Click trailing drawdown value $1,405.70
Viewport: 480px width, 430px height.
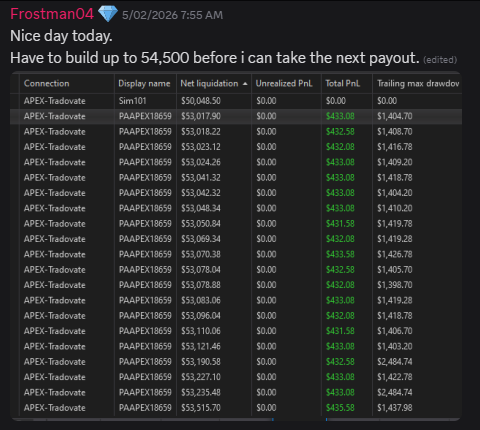pyautogui.click(x=395, y=269)
